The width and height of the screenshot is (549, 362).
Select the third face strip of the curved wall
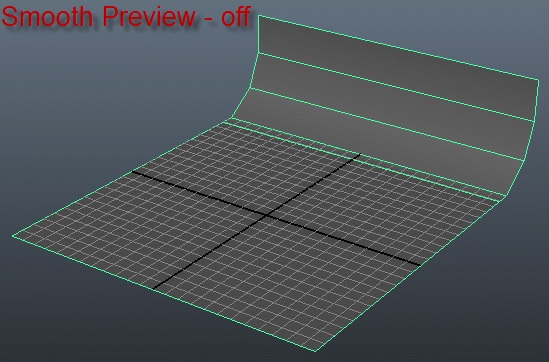[x=378, y=140]
